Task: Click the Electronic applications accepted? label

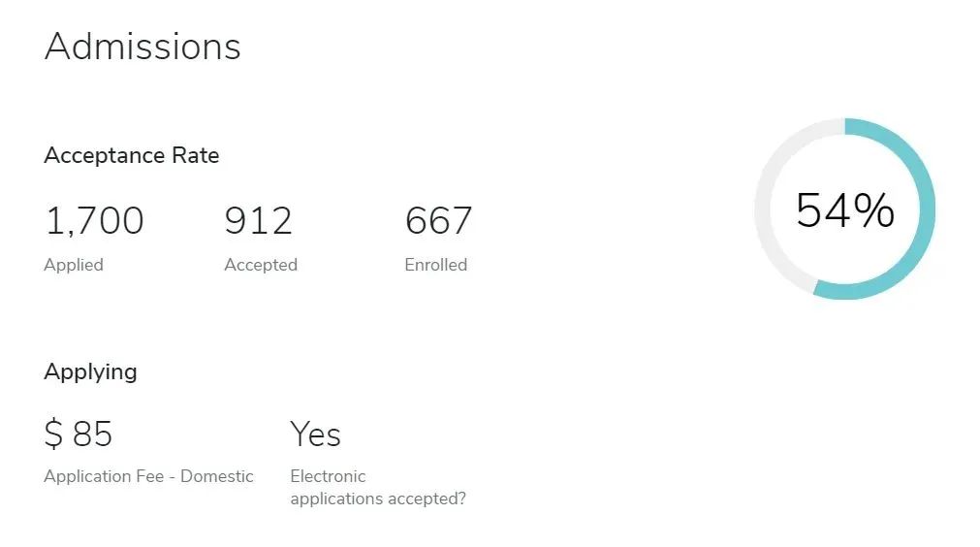Action: pyautogui.click(x=378, y=488)
